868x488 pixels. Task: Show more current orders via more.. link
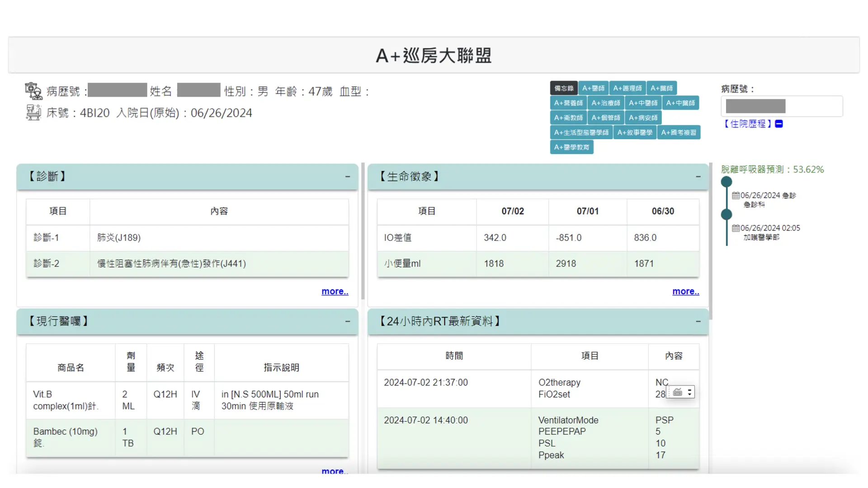click(335, 471)
